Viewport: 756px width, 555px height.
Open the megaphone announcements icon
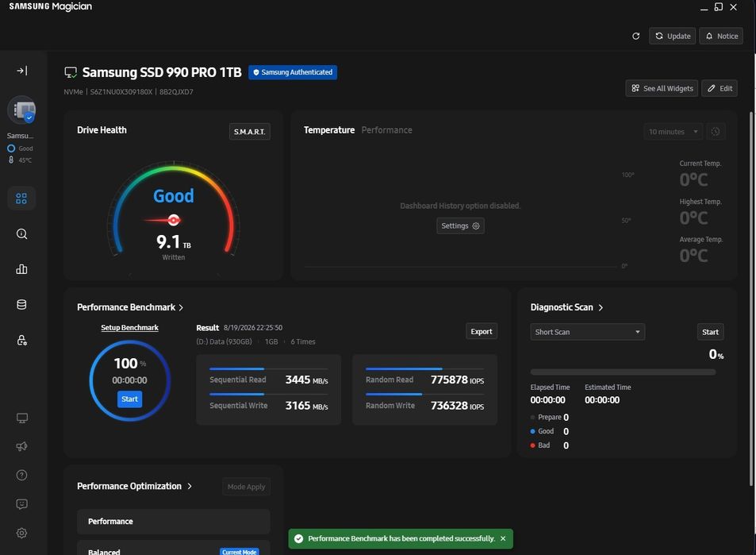21,446
